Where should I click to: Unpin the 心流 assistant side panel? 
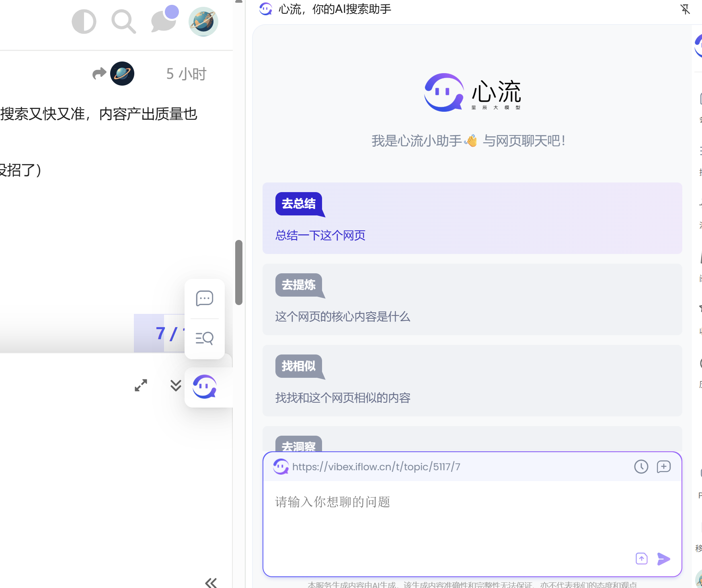pos(685,9)
